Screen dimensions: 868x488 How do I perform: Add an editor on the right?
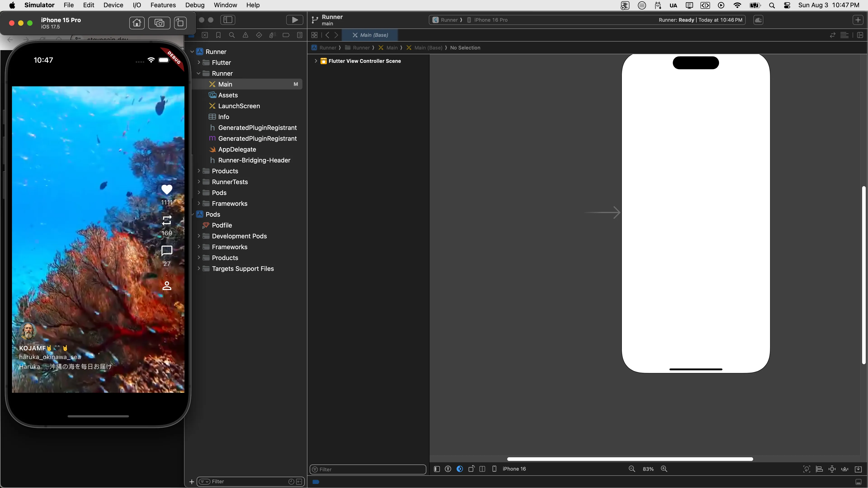860,35
